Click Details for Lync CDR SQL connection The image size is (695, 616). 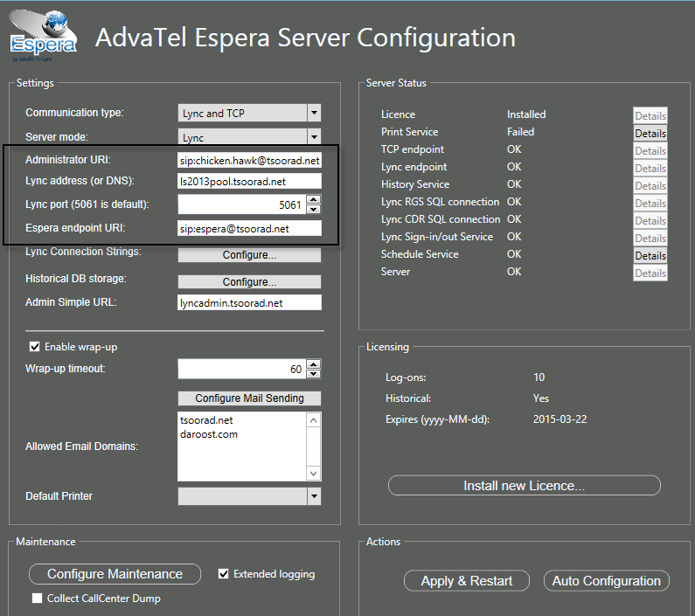(650, 221)
